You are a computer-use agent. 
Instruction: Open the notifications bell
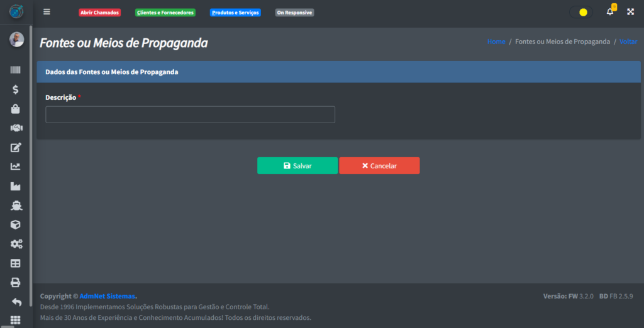[609, 12]
